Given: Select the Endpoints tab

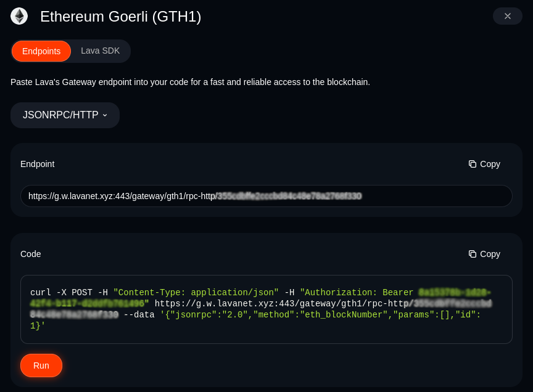Looking at the screenshot, I should [x=41, y=51].
